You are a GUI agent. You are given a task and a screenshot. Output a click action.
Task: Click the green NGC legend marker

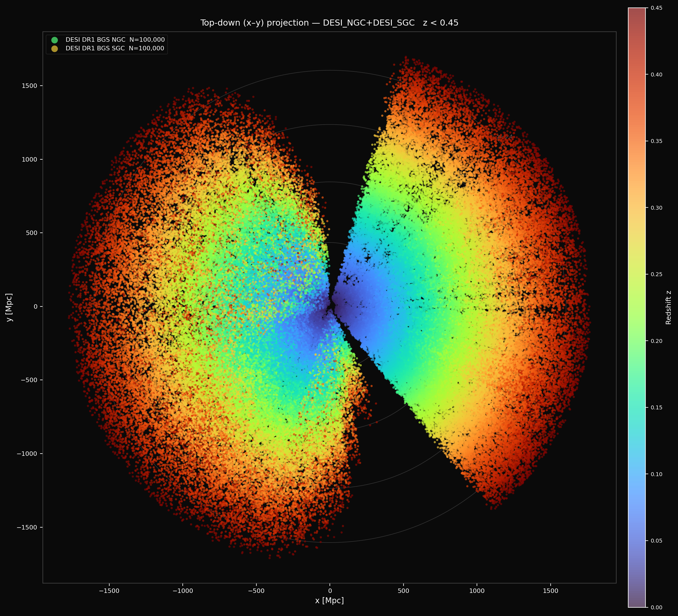(55, 40)
